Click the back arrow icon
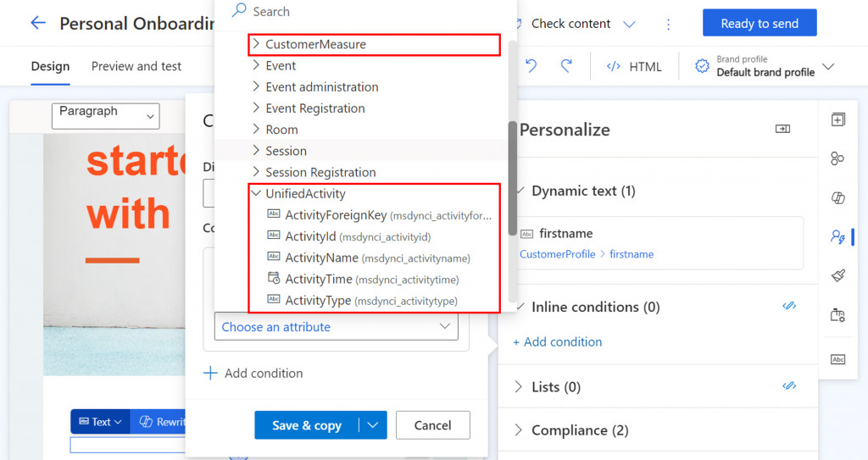 pyautogui.click(x=38, y=23)
